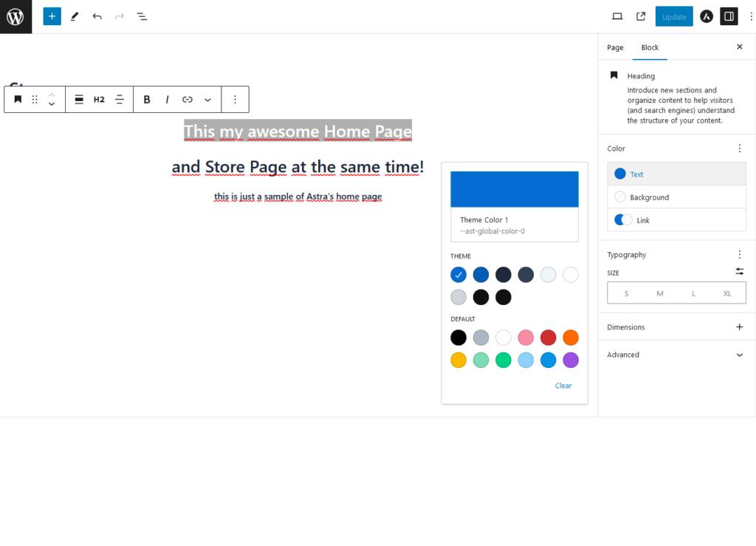756x546 pixels.
Task: Click the undo arrow icon
Action: pyautogui.click(x=97, y=16)
